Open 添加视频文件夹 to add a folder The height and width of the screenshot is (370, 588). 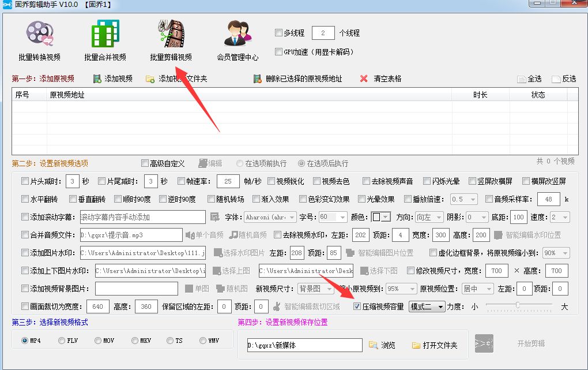(150, 79)
